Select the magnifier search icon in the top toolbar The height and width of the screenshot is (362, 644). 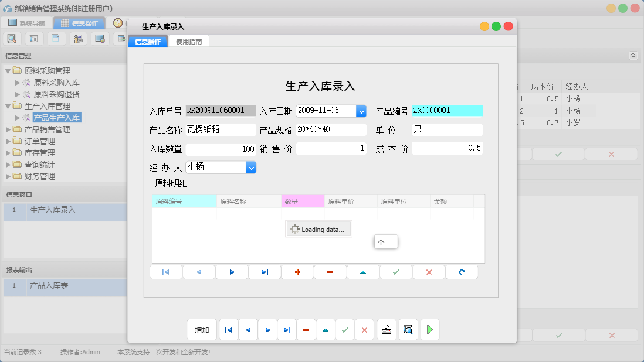12,38
